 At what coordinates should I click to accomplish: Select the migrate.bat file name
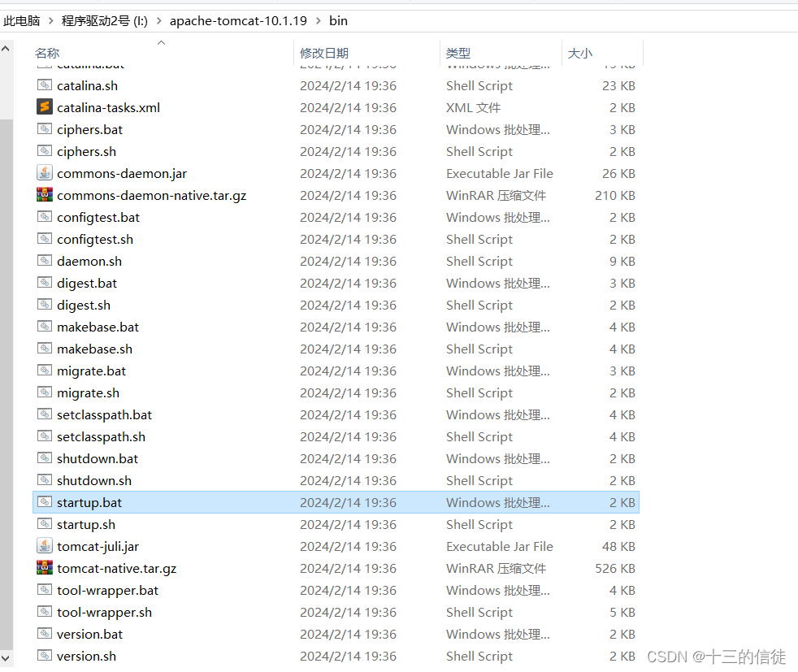pyautogui.click(x=92, y=371)
